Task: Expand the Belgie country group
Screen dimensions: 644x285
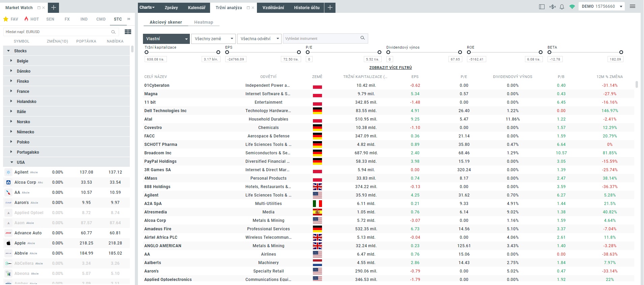Action: [x=11, y=61]
